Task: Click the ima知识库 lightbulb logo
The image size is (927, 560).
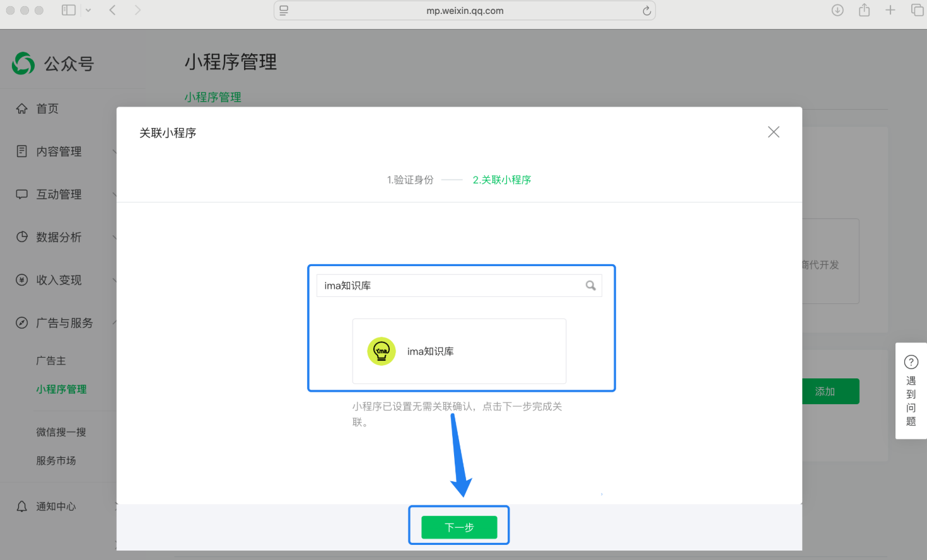Action: (382, 351)
